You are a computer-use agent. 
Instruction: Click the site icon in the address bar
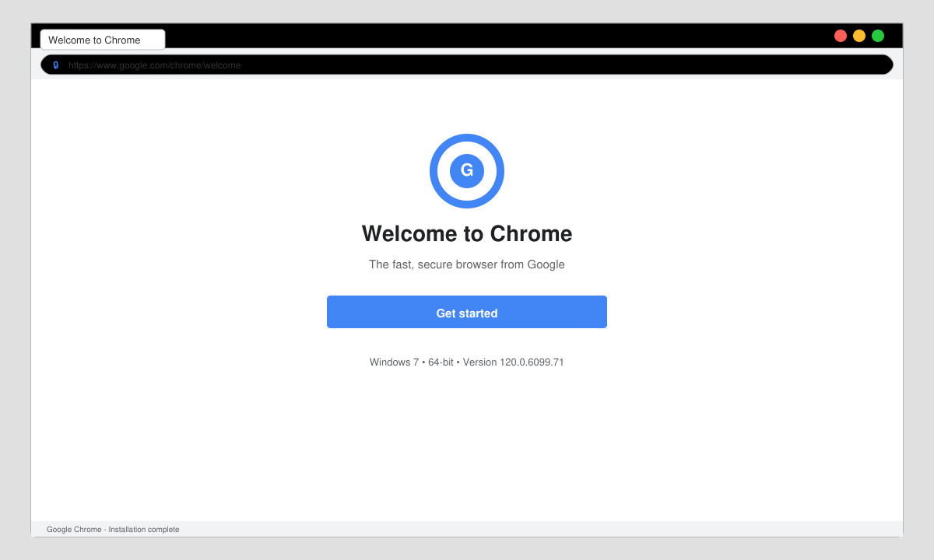coord(56,65)
